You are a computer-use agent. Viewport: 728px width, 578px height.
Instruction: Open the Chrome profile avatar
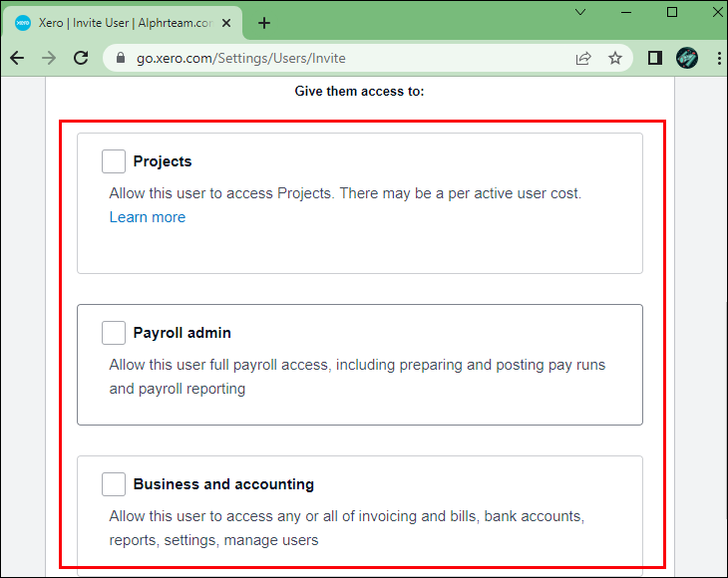point(687,58)
